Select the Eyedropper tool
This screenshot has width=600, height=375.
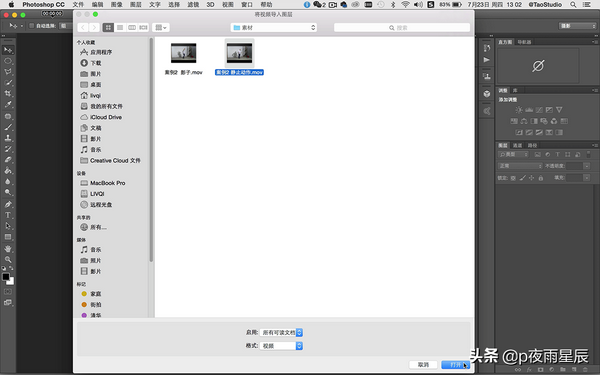[8, 104]
